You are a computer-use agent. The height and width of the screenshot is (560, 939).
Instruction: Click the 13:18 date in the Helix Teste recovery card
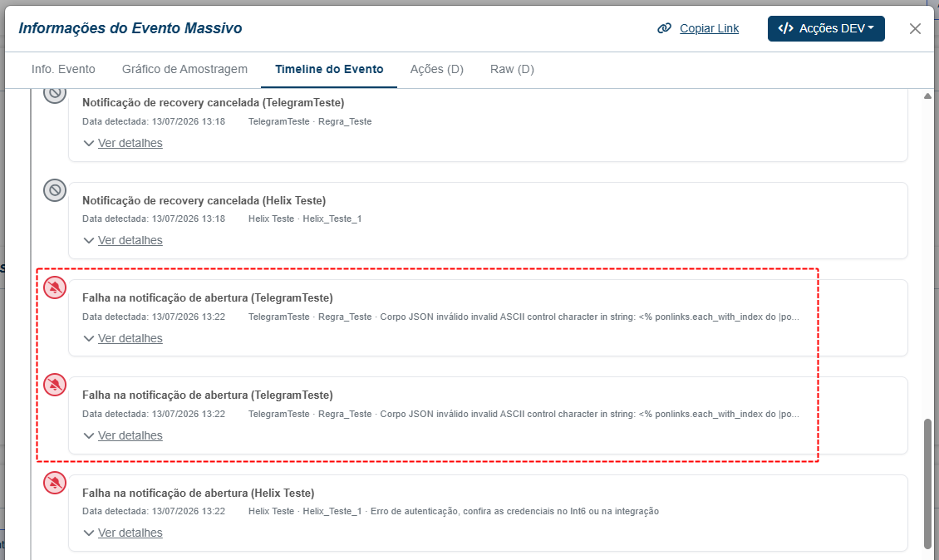(x=189, y=219)
